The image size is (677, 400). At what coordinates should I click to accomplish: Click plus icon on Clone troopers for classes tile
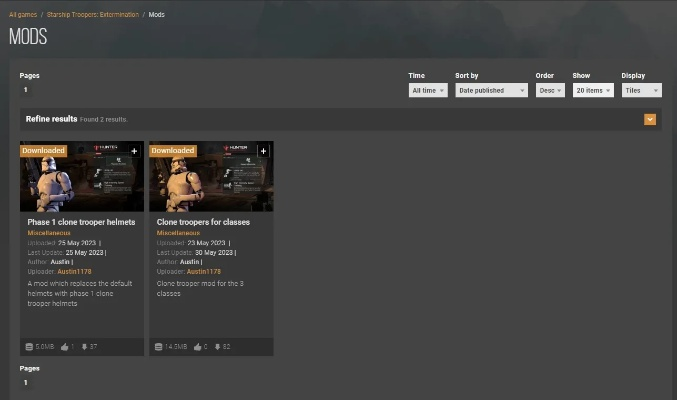tap(263, 151)
